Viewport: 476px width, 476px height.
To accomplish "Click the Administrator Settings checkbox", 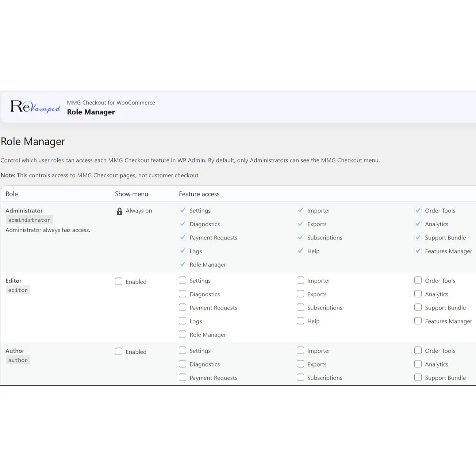I will [183, 210].
